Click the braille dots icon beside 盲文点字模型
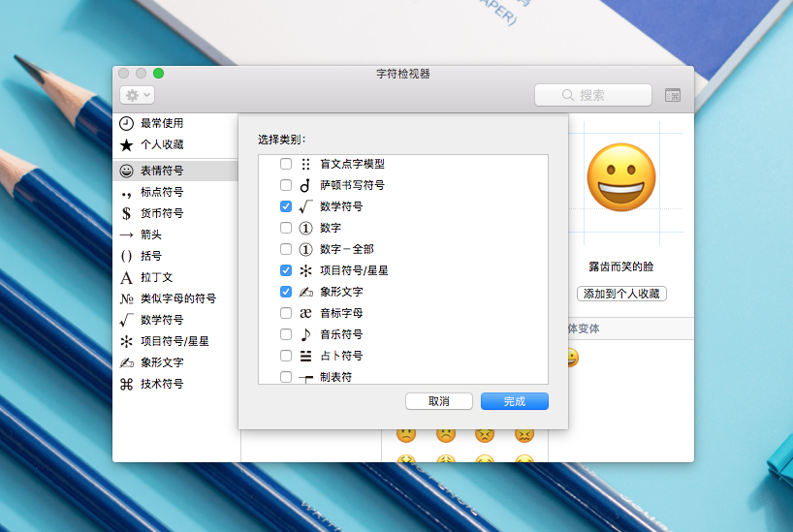This screenshot has height=532, width=793. tap(305, 164)
